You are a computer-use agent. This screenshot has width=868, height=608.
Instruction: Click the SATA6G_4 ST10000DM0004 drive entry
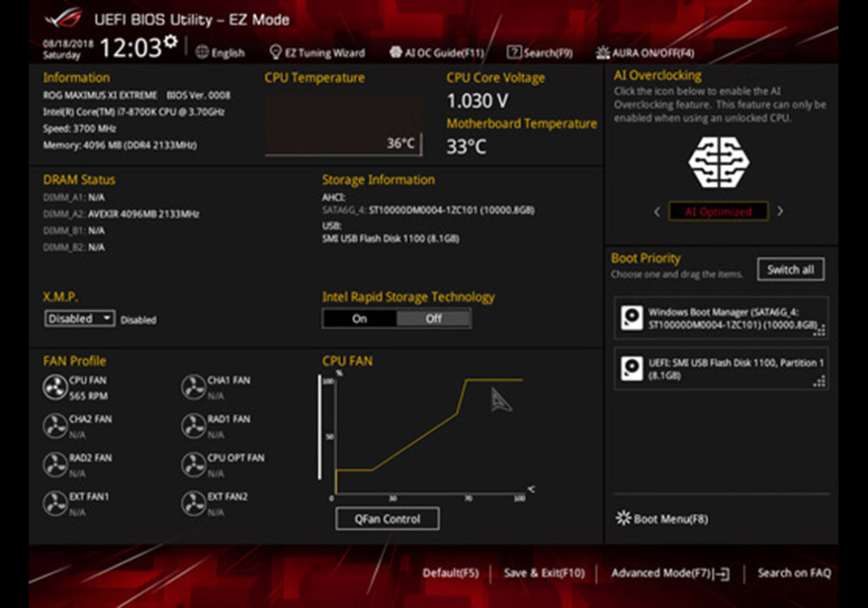pyautogui.click(x=429, y=210)
